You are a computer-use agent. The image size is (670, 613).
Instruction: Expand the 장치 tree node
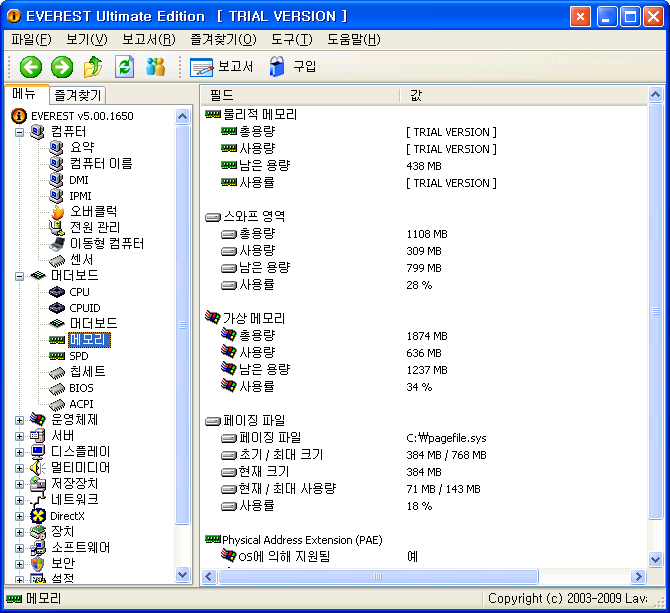(x=19, y=532)
